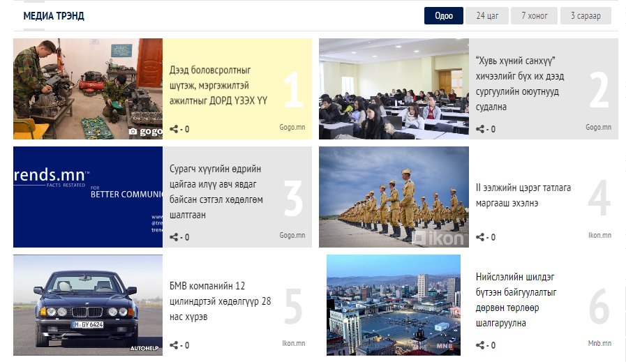The image size is (626, 364).
Task: Open the trends.mn blue banner thumbnail
Action: click(x=88, y=197)
